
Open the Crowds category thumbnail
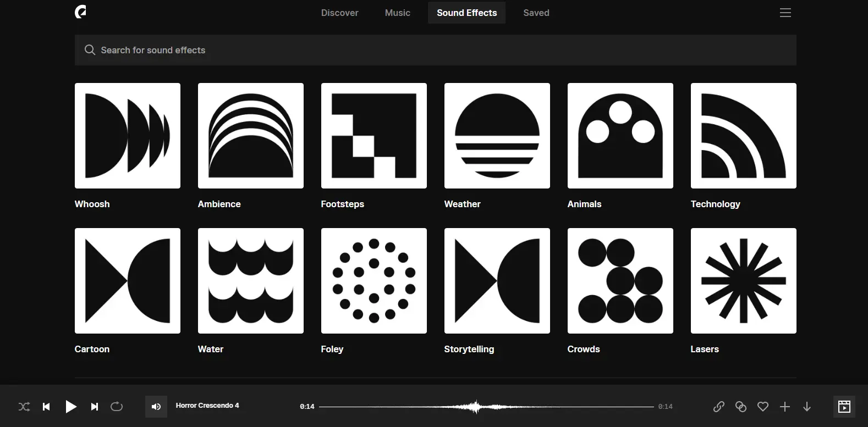pyautogui.click(x=620, y=281)
